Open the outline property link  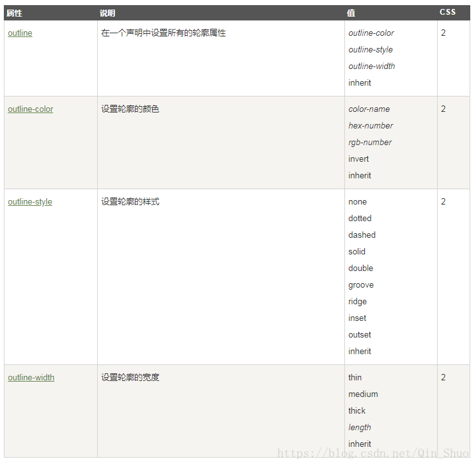pos(20,33)
